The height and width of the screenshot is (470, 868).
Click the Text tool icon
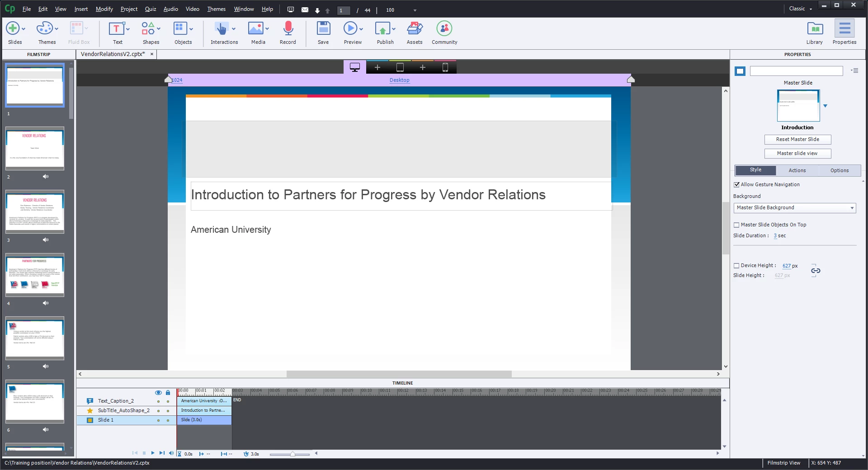click(x=116, y=28)
